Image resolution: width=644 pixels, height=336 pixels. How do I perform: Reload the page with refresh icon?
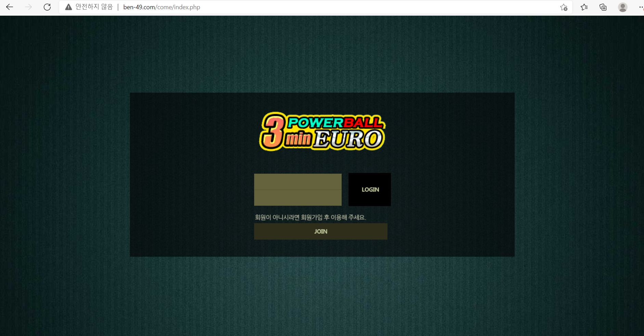(x=47, y=7)
